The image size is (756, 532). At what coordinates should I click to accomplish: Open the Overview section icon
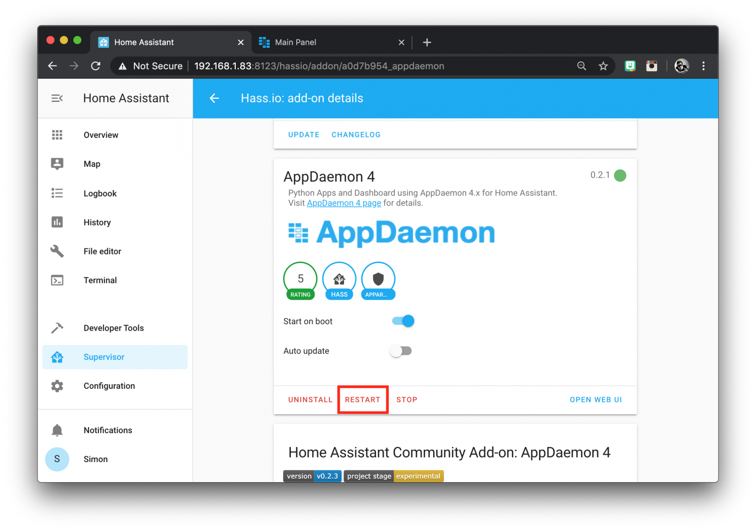click(57, 135)
